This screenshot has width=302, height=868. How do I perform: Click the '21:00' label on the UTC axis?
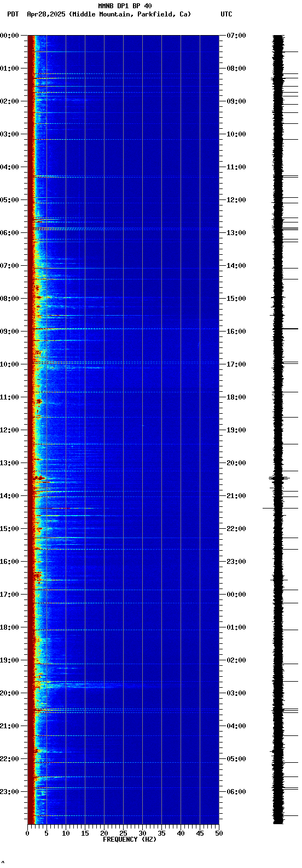pyautogui.click(x=236, y=496)
